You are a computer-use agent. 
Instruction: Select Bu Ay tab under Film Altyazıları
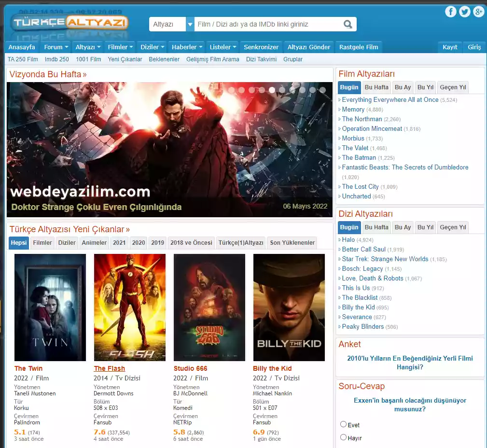[x=403, y=87]
